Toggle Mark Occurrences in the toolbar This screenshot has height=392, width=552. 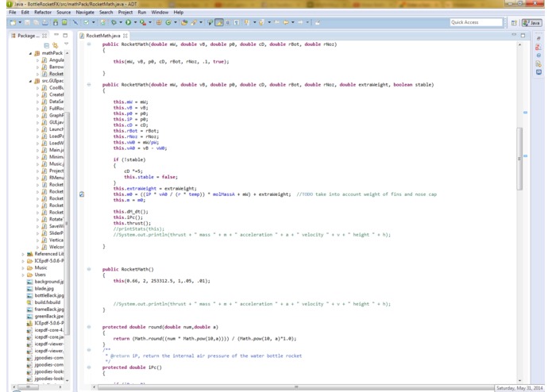pyautogui.click(x=219, y=22)
